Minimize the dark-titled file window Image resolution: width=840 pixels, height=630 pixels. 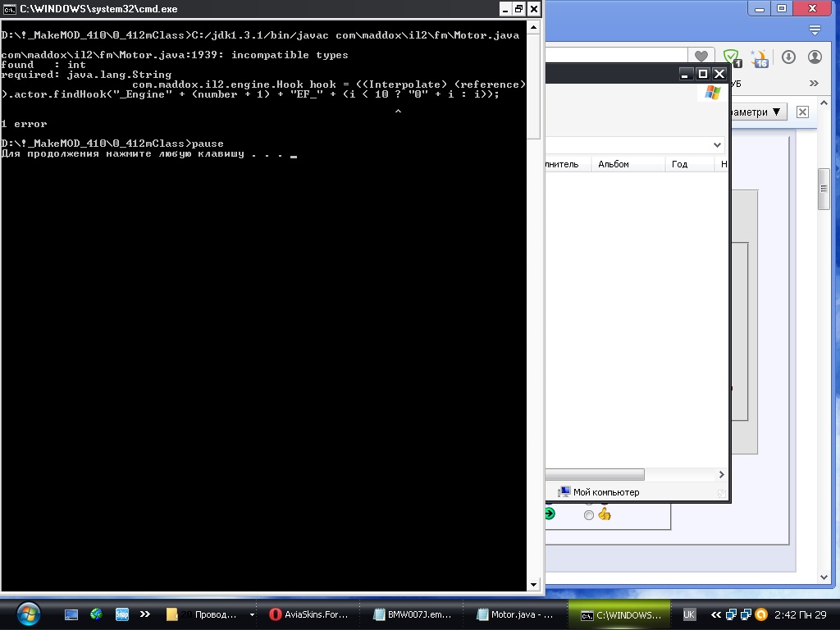(685, 73)
